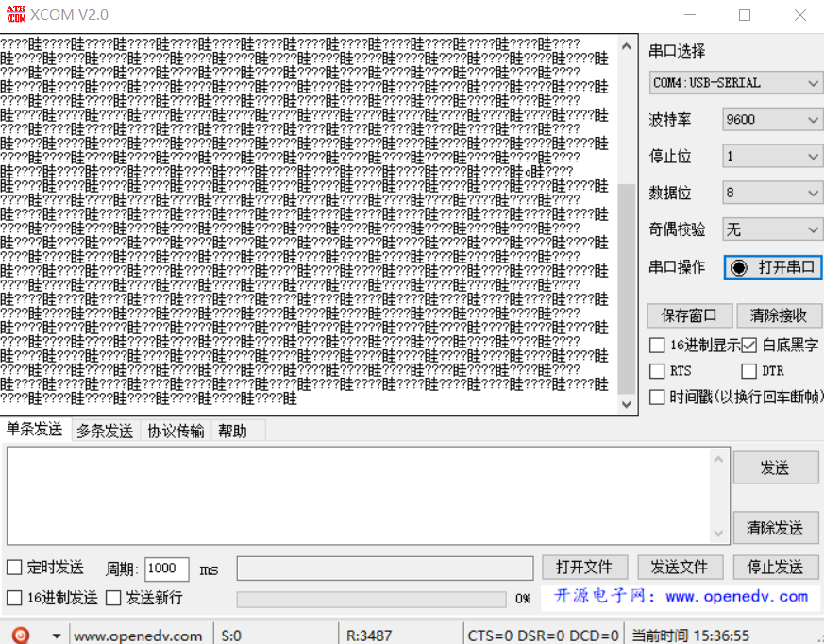Image resolution: width=824 pixels, height=644 pixels.
Task: Switch to the 多条发送 tab
Action: pyautogui.click(x=107, y=431)
